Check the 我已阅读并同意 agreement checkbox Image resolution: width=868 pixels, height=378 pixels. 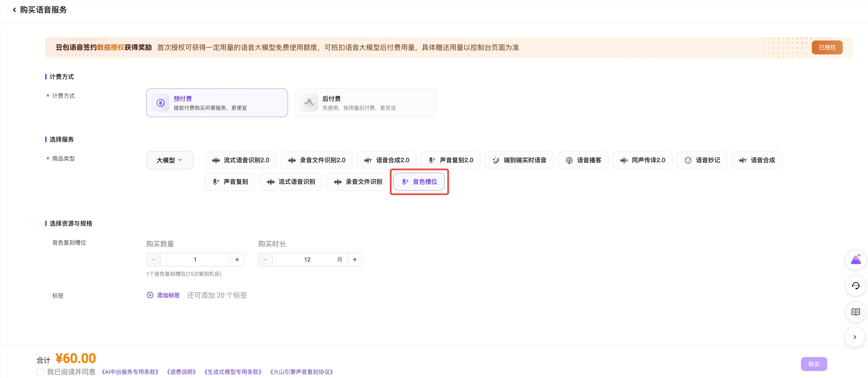(40, 372)
